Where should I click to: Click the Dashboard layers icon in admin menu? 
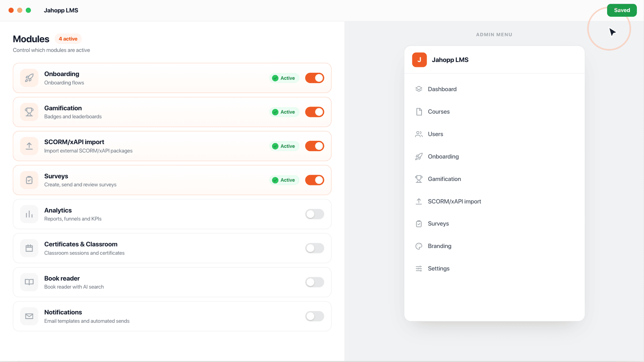(419, 89)
